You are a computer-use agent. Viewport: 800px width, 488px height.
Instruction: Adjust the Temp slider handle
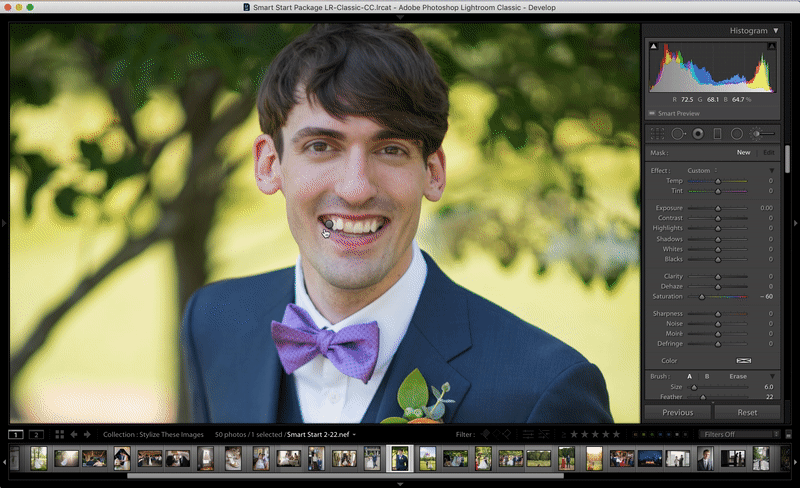[x=718, y=181]
